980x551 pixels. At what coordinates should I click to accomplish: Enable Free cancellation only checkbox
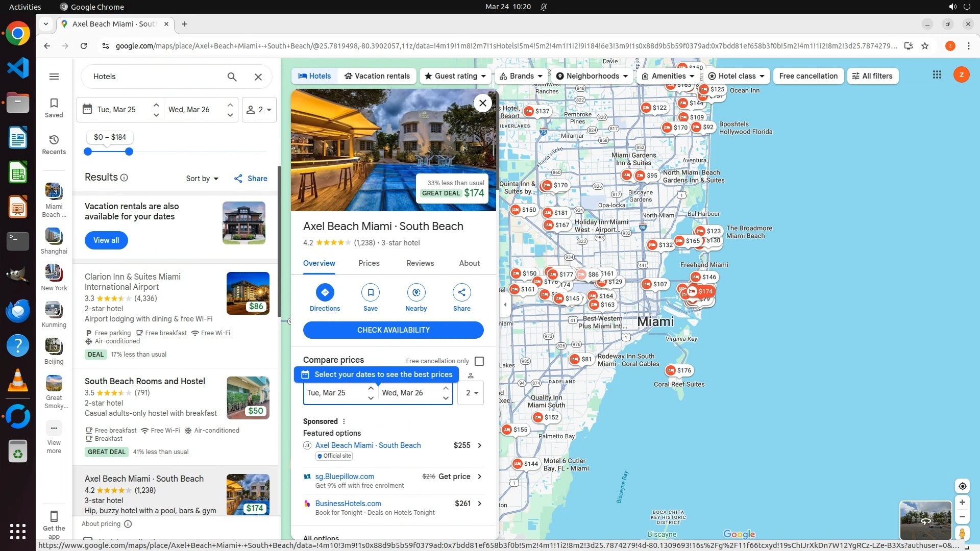click(479, 361)
